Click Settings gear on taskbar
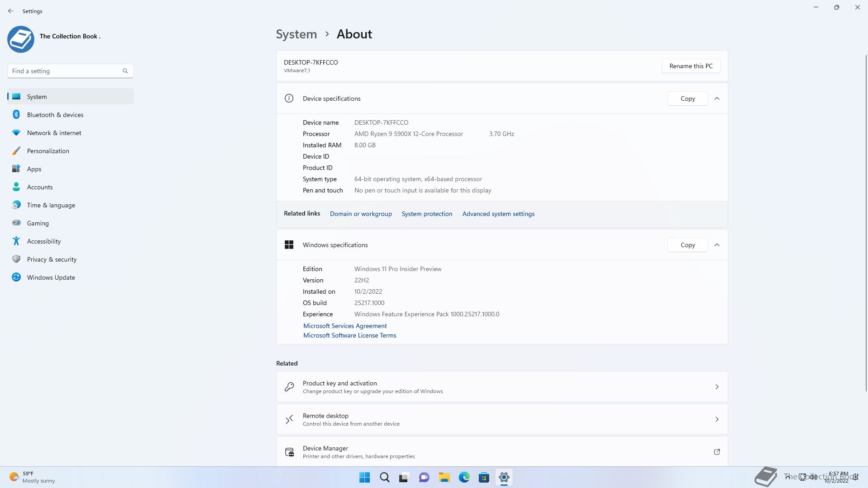The width and height of the screenshot is (868, 488). pos(504,477)
